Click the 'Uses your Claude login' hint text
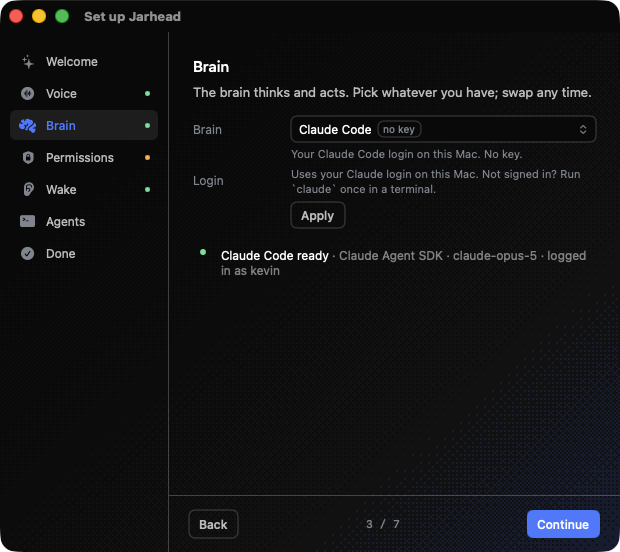The image size is (620, 552). 436,182
